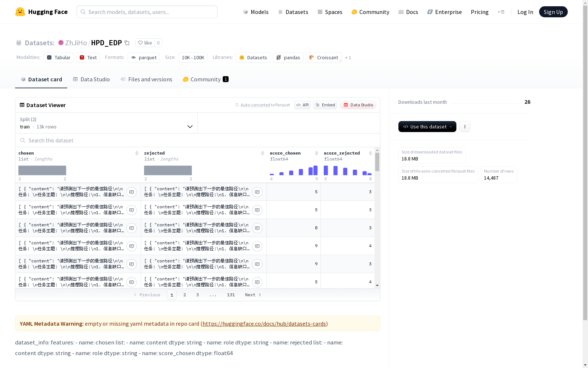Show additional libraries with +1
This screenshot has width=588, height=368.
(x=348, y=58)
